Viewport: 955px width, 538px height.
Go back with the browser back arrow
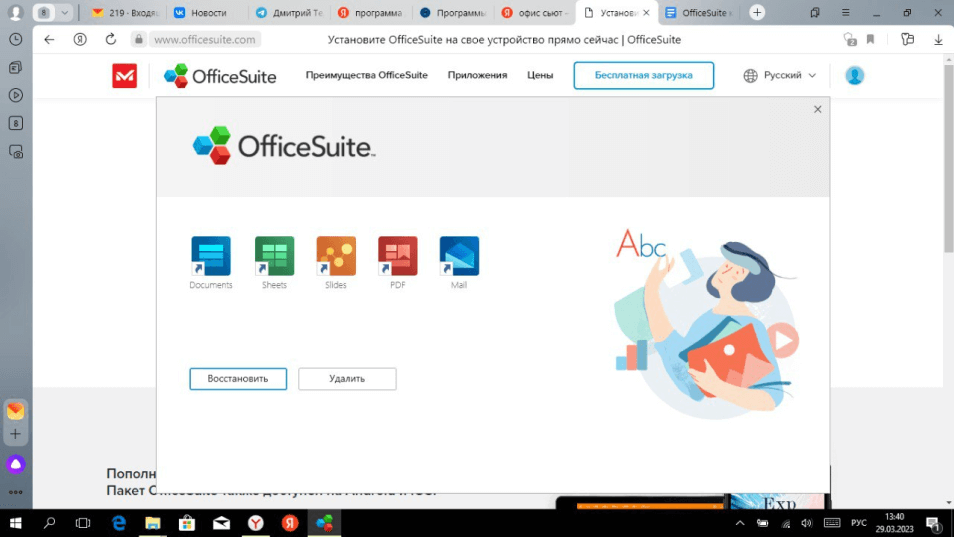[x=49, y=39]
